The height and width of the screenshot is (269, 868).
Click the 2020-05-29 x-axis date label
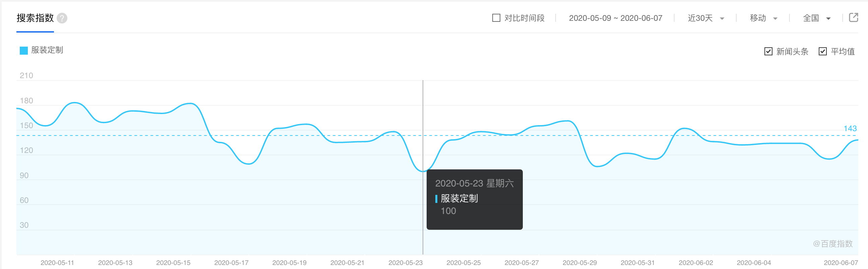tap(579, 263)
